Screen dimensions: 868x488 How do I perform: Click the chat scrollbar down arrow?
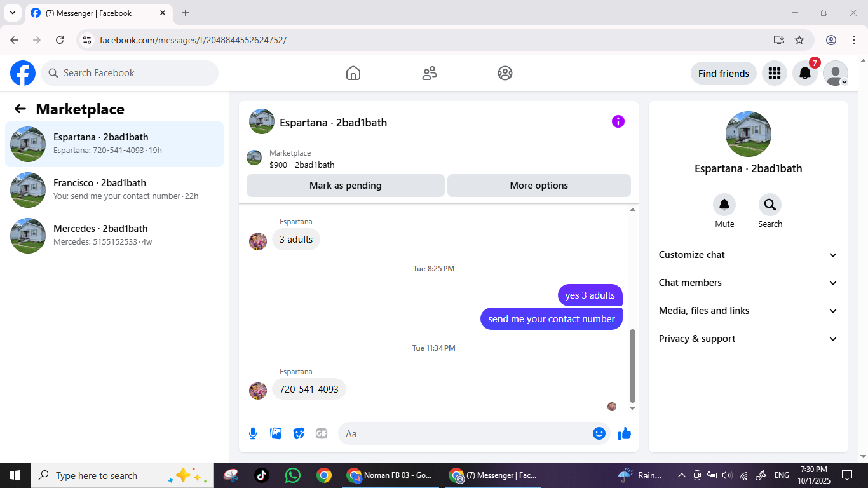pos(632,408)
